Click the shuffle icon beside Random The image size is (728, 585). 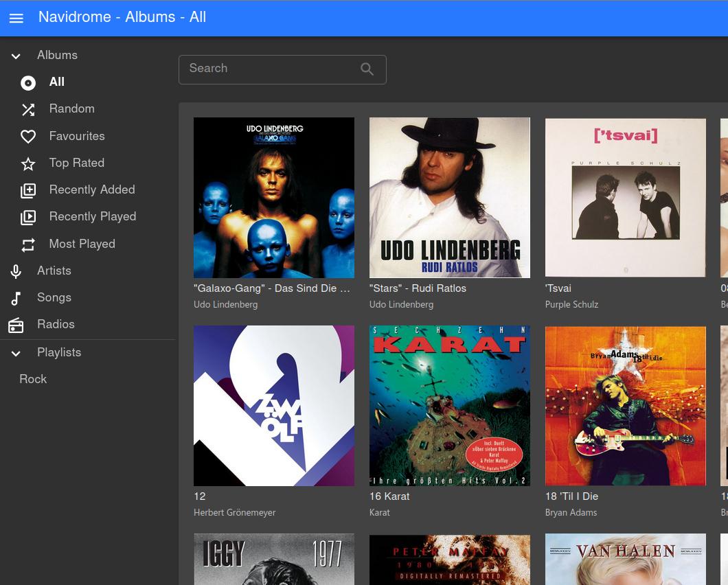(x=28, y=110)
